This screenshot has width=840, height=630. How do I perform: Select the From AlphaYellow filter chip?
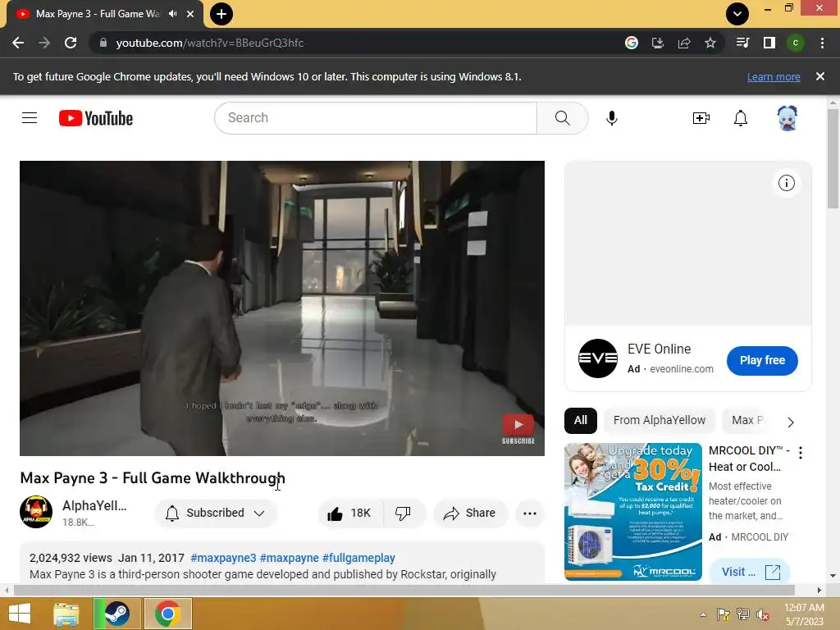pos(660,421)
